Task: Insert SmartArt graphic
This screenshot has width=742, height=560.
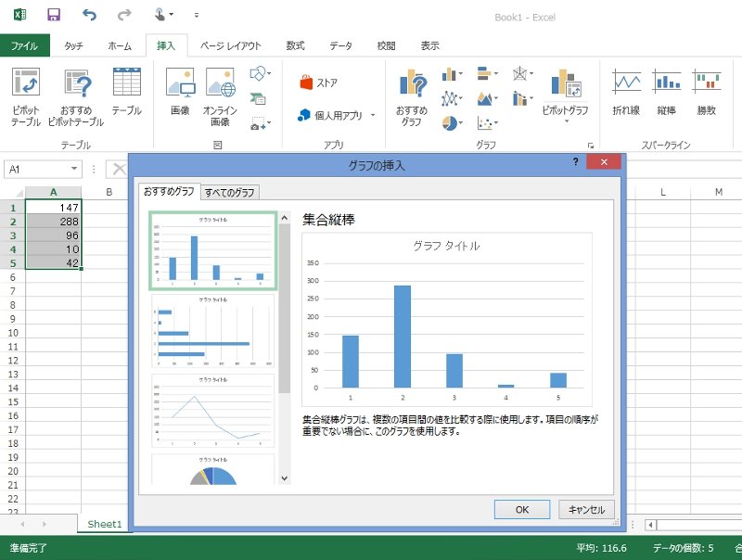Action: point(258,98)
